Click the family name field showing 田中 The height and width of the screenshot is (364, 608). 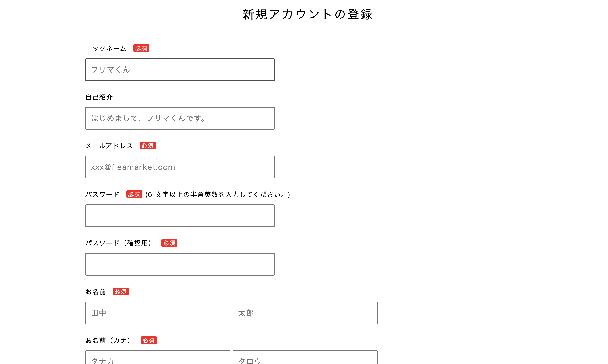pos(157,313)
